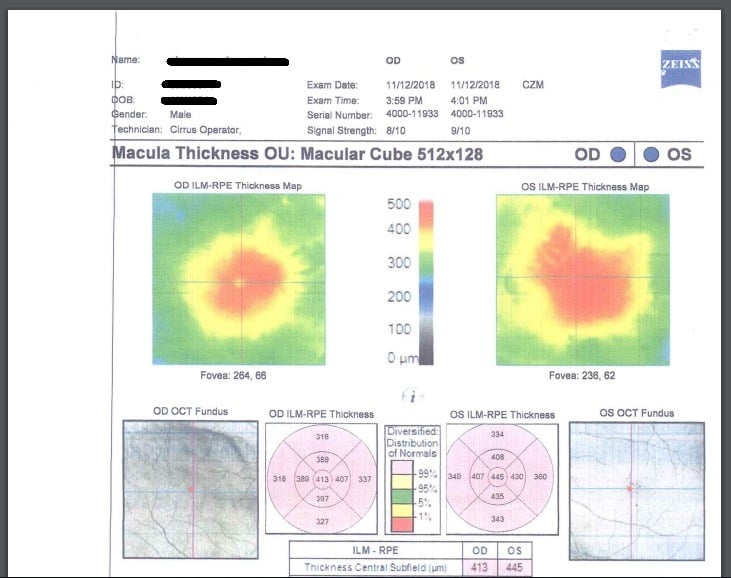731x578 pixels.
Task: Click the red fovea marker on OD OCT Fundus
Action: [191, 489]
